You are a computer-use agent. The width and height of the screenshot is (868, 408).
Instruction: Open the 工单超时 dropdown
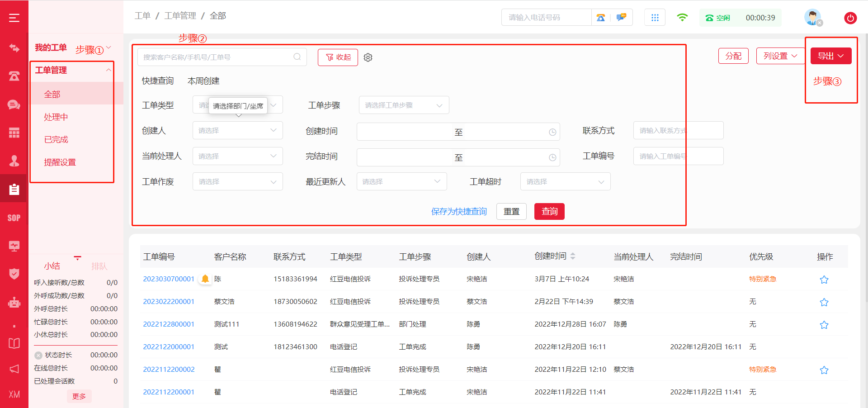[566, 181]
